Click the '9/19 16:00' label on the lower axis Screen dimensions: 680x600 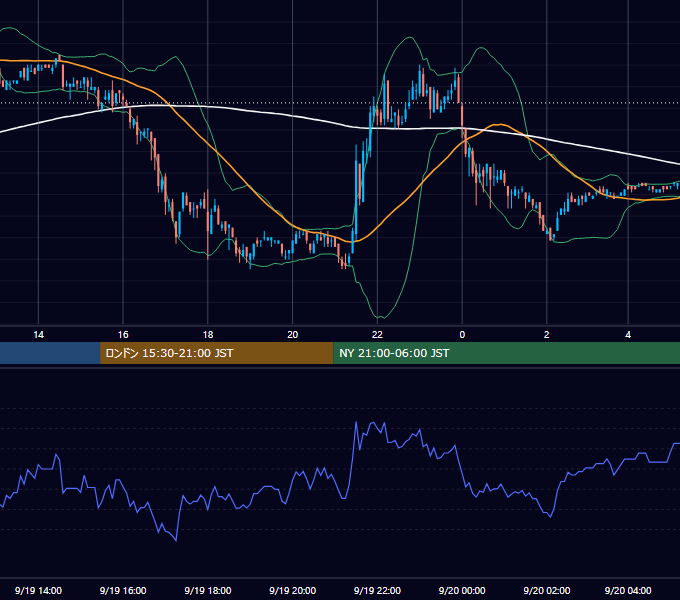123,590
